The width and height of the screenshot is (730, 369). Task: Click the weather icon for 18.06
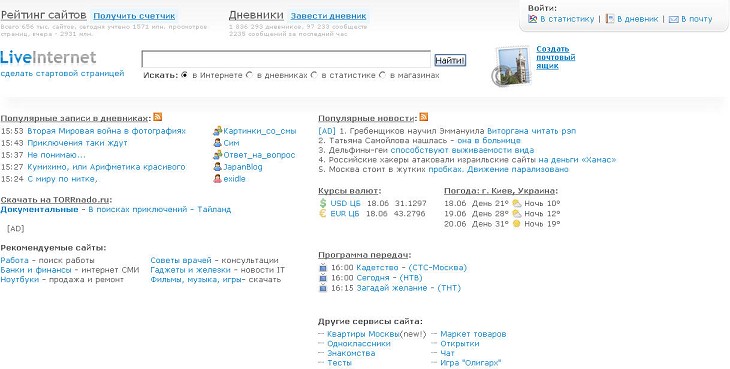[517, 203]
